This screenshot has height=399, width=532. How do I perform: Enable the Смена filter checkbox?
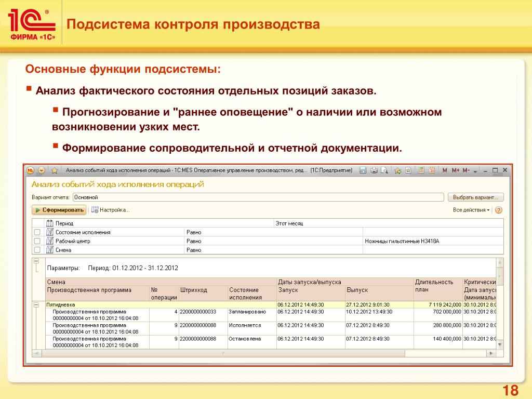point(37,250)
